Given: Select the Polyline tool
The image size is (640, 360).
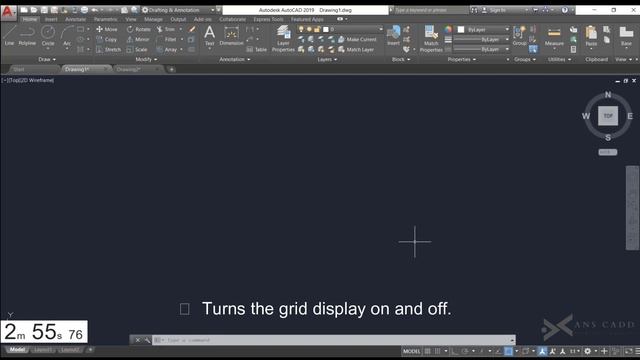Looking at the screenshot, I should pos(27,35).
